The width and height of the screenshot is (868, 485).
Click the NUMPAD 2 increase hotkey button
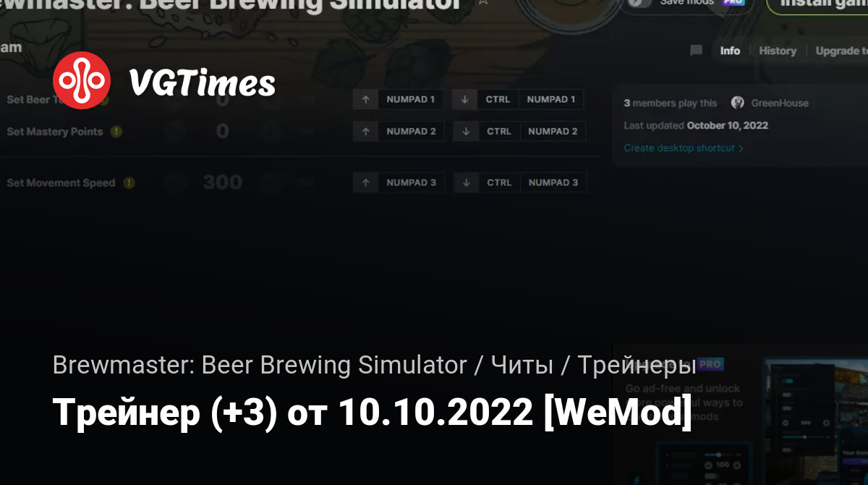[x=411, y=131]
